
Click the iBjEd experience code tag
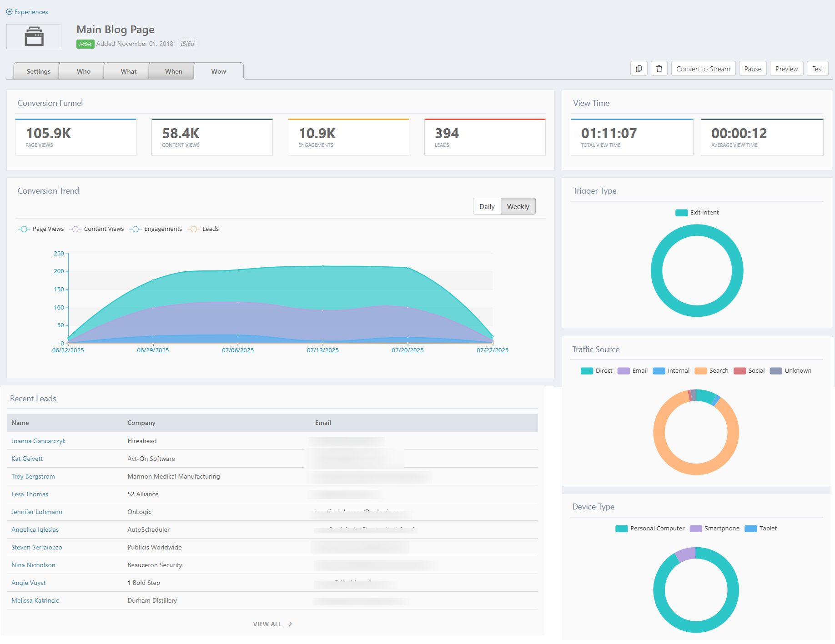pyautogui.click(x=187, y=44)
